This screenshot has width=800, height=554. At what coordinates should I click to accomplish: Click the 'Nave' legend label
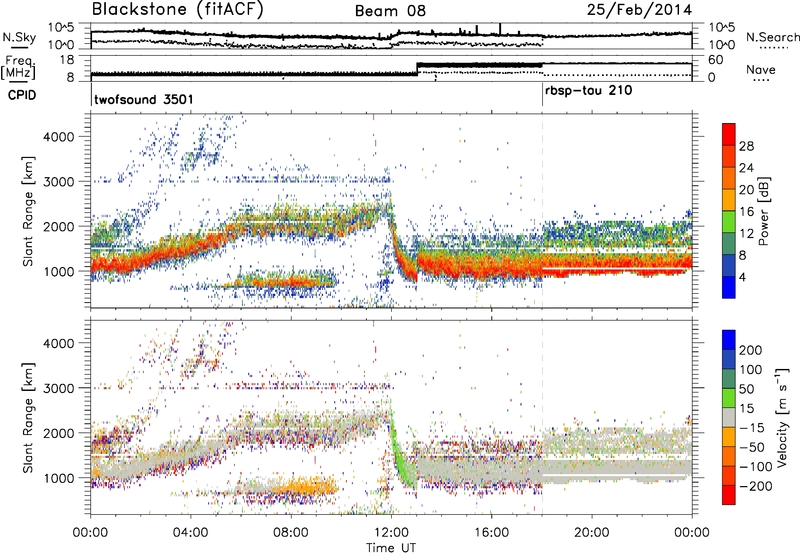tap(761, 69)
